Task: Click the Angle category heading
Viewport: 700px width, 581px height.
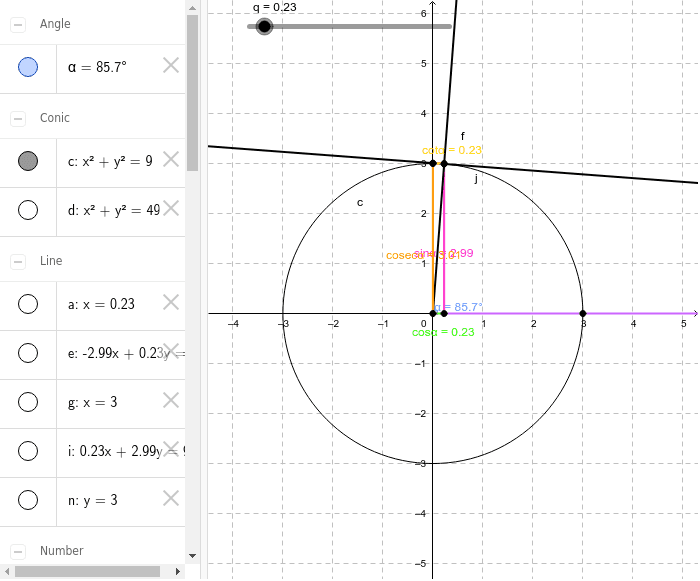Action: [55, 24]
